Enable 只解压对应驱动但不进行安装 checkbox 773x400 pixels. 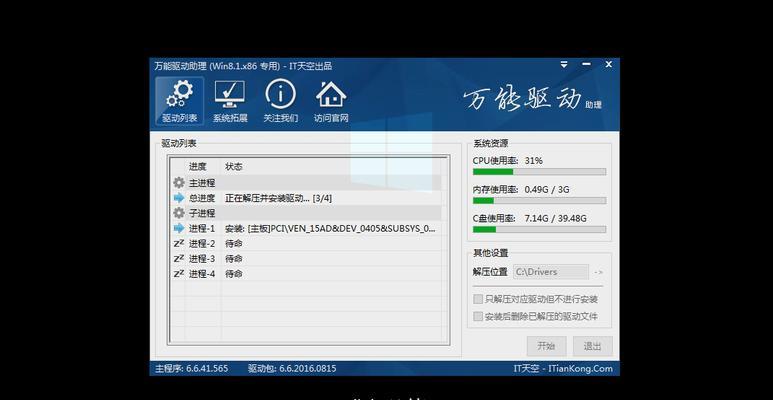coord(478,299)
